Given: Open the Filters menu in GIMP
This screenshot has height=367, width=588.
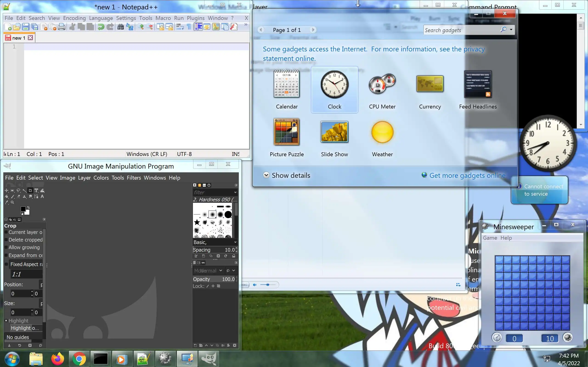Looking at the screenshot, I should coord(134,178).
